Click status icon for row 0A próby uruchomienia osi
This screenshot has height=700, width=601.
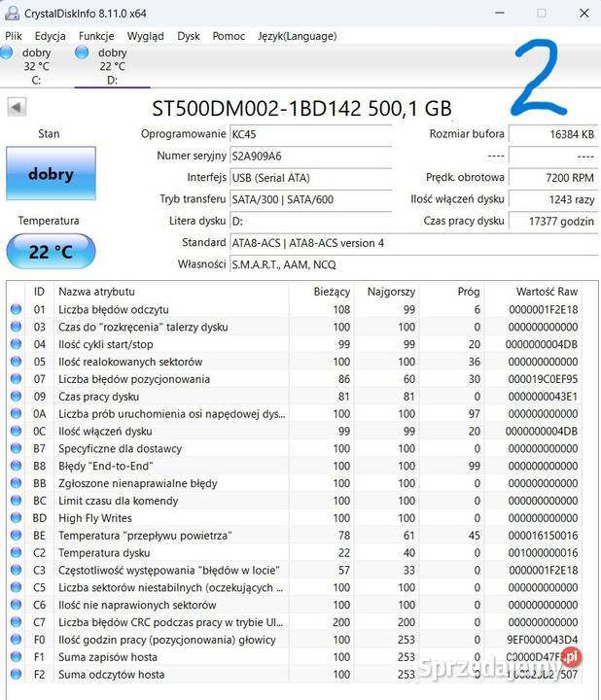(x=17, y=413)
